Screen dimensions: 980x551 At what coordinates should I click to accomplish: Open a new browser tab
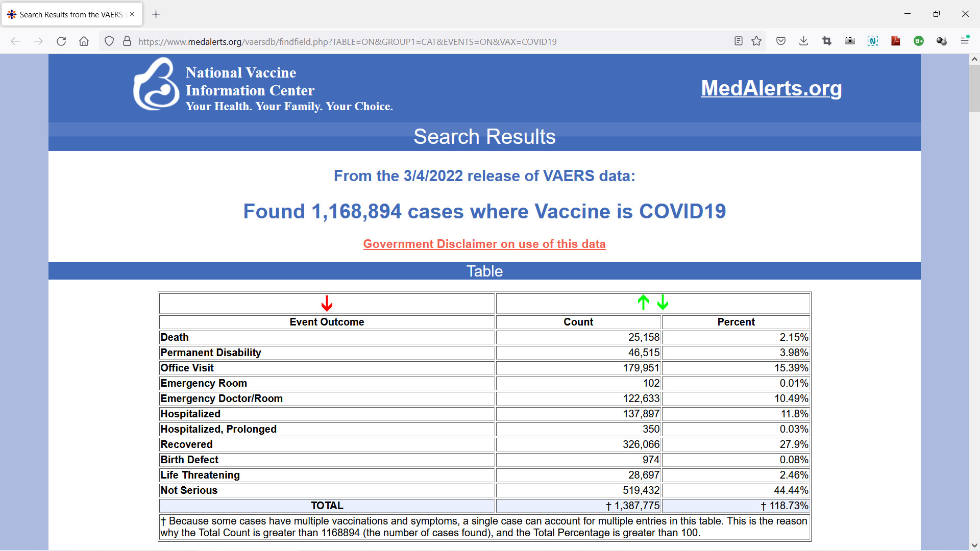click(x=156, y=14)
